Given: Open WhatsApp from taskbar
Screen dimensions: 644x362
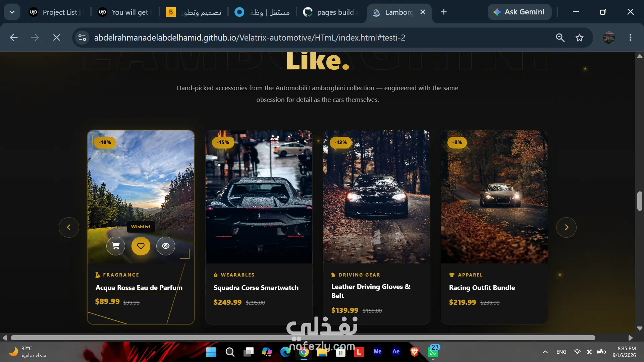Looking at the screenshot, I should (x=433, y=352).
